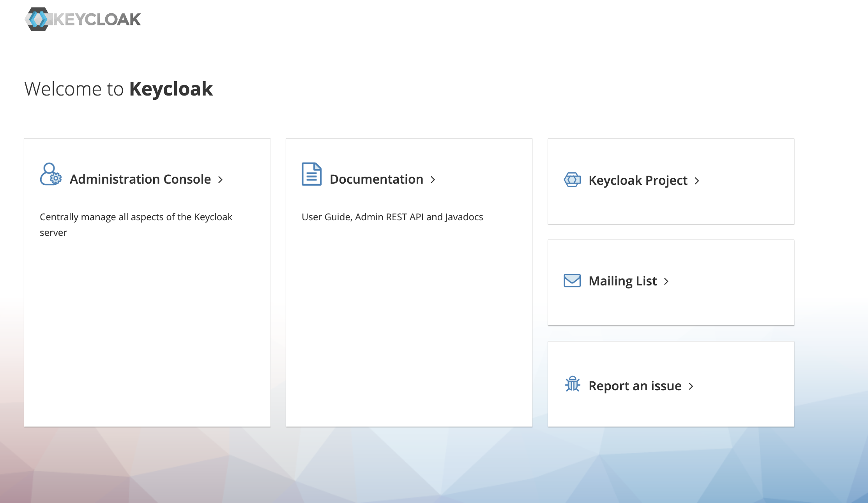The image size is (868, 503).
Task: Expand the chevron next to Administration Console
Action: click(x=221, y=180)
